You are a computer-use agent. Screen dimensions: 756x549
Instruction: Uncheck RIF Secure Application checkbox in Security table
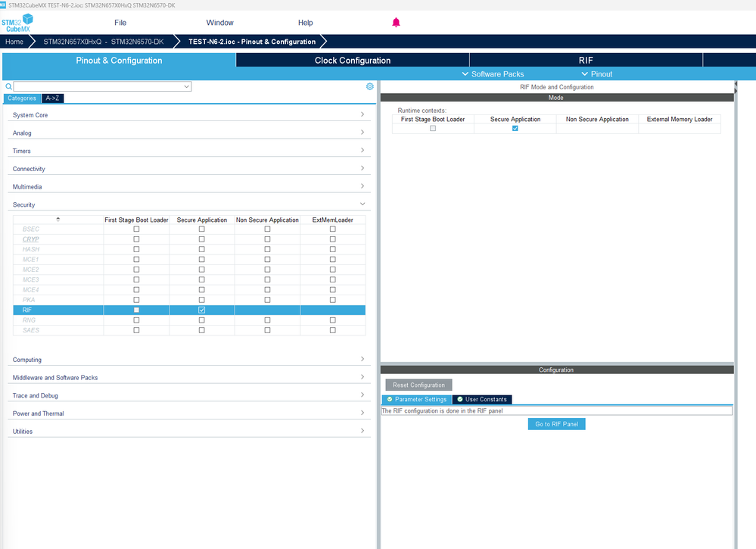pos(201,310)
